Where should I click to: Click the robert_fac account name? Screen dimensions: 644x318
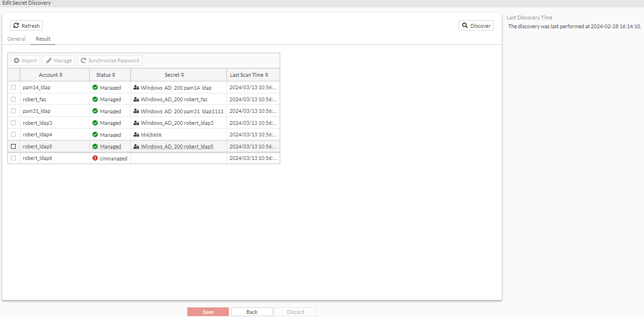pos(35,99)
